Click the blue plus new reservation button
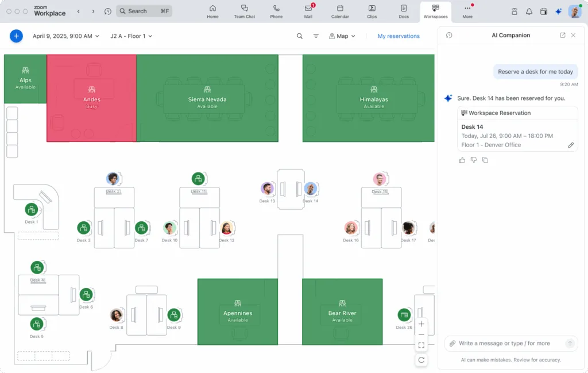 pos(16,36)
